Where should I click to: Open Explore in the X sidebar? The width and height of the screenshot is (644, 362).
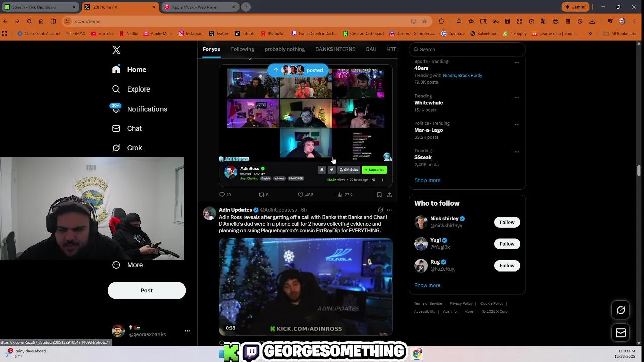(131, 89)
